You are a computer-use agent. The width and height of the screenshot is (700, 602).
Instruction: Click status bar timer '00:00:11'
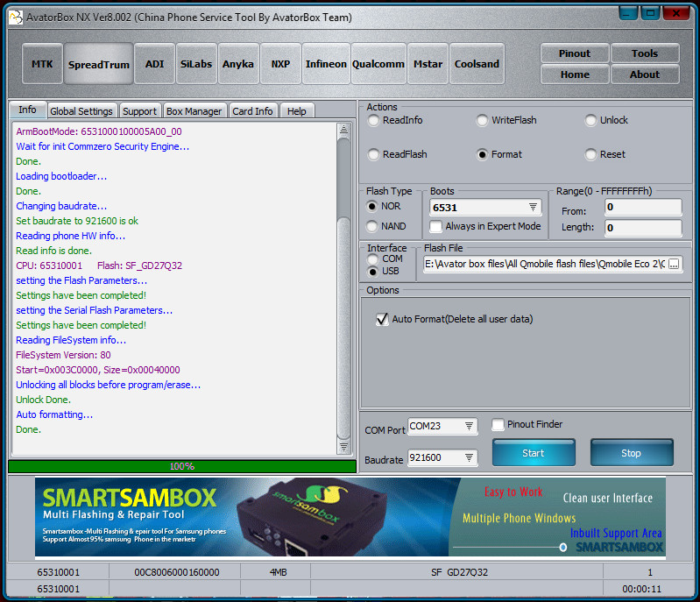click(641, 589)
